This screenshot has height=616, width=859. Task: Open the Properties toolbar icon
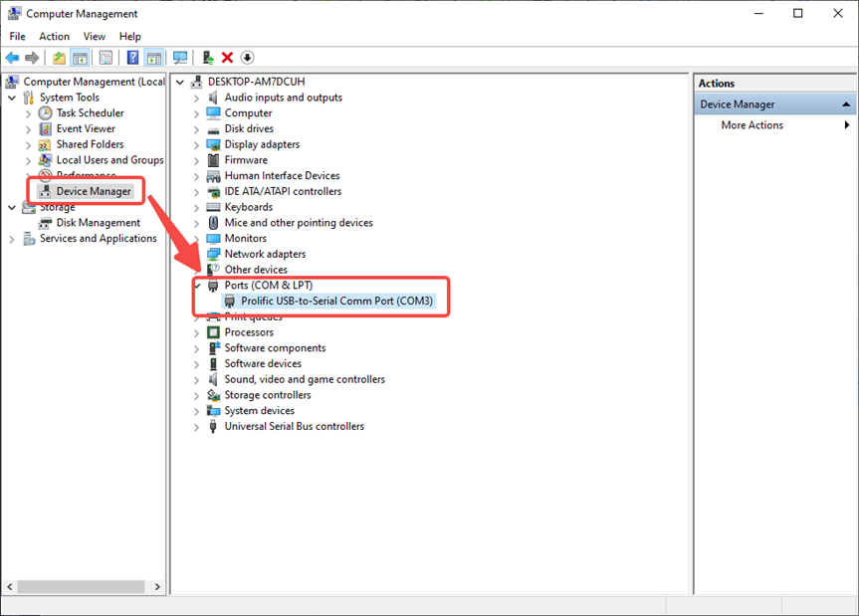pos(106,58)
